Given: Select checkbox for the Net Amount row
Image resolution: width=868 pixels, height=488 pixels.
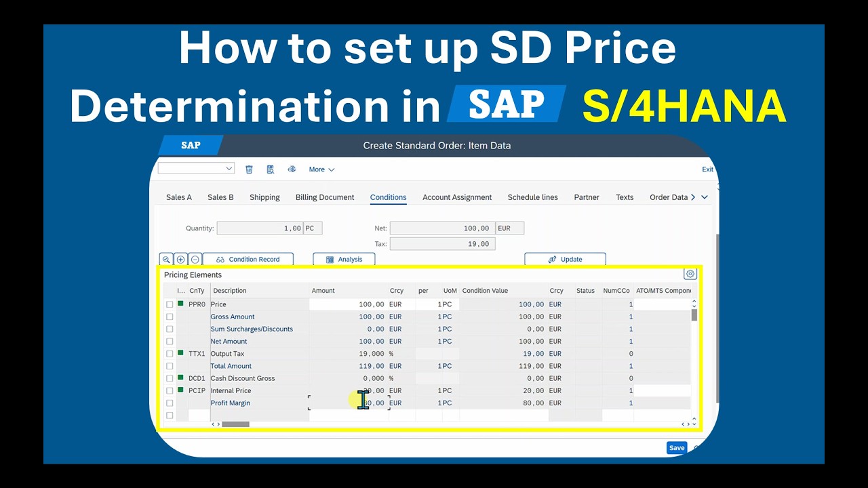Looking at the screenshot, I should coord(170,341).
